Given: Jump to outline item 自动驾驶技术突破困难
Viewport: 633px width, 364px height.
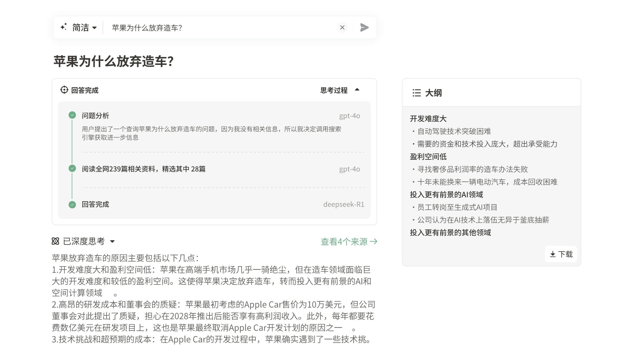Looking at the screenshot, I should (454, 131).
